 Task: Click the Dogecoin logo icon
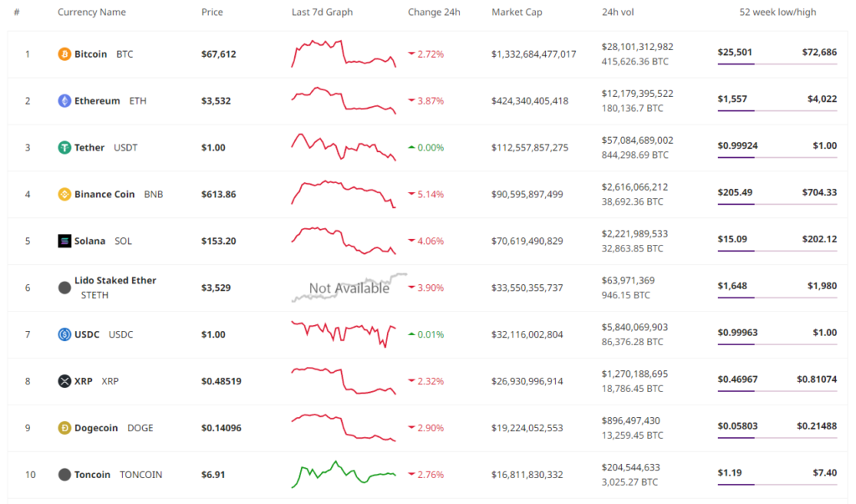click(64, 428)
